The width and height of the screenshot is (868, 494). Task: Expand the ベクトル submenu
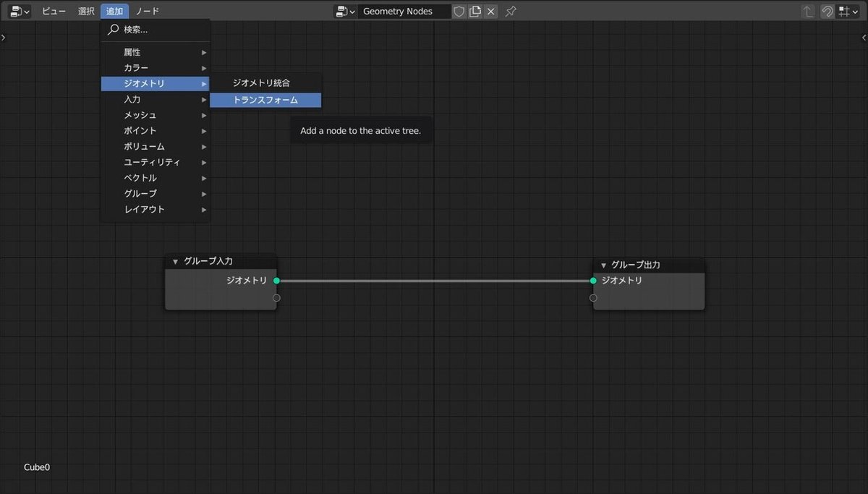pos(156,178)
